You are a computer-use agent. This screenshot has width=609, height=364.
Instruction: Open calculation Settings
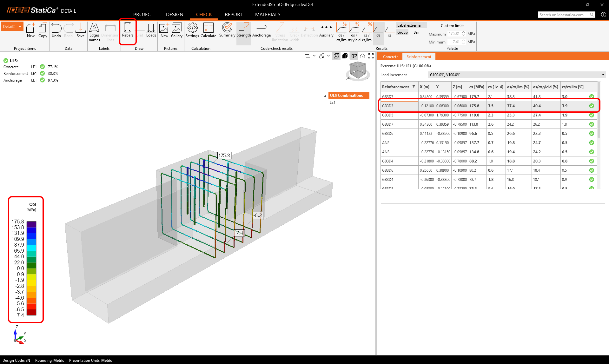coord(192,30)
